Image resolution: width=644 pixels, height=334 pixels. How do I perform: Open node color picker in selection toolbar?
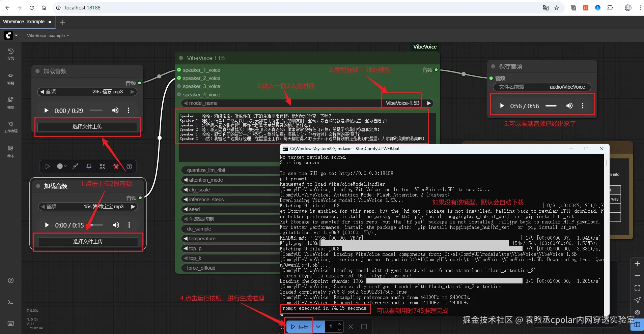pos(61,166)
